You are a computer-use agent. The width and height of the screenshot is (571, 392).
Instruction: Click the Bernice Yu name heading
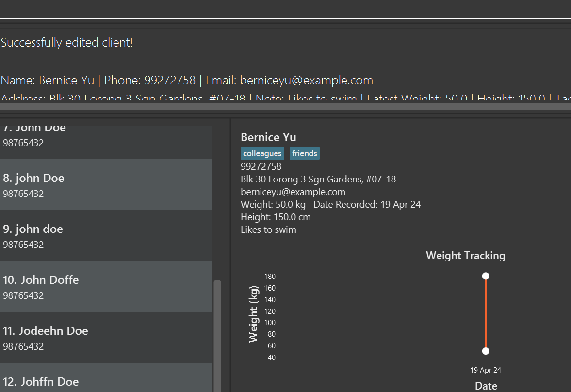(x=268, y=137)
